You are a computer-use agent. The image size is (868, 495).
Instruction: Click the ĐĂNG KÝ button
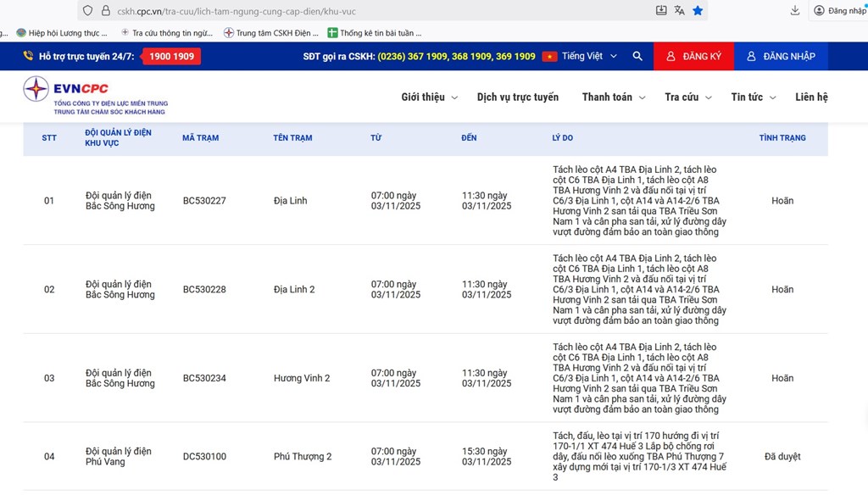pyautogui.click(x=693, y=56)
